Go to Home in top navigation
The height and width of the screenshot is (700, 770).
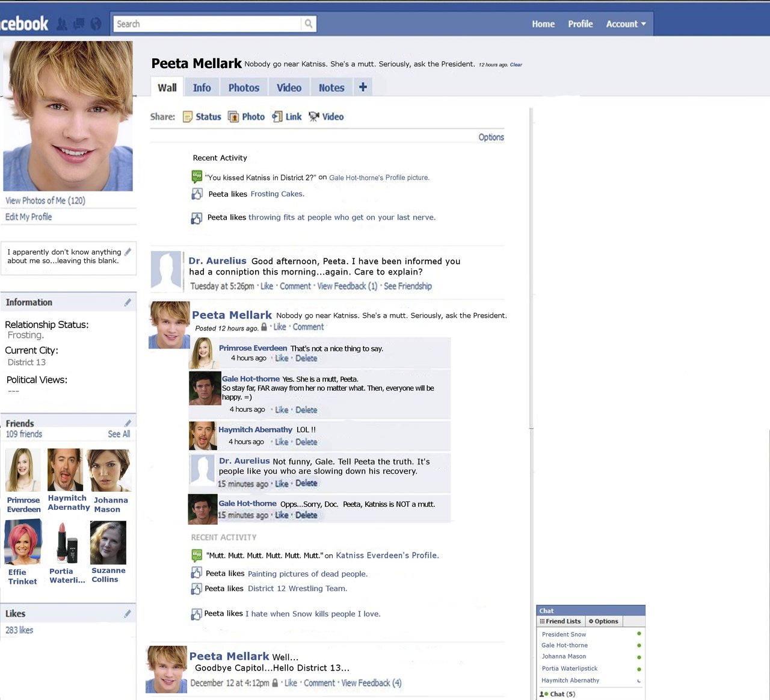click(x=543, y=24)
